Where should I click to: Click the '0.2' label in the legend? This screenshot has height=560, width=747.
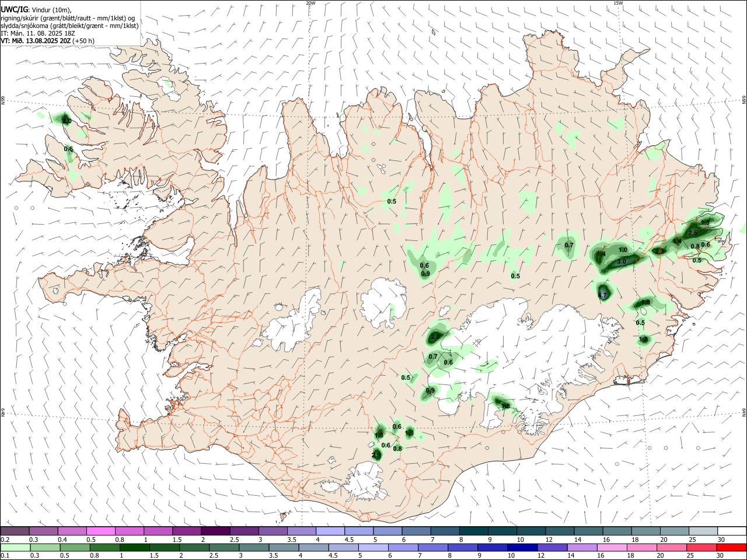pos(5,540)
